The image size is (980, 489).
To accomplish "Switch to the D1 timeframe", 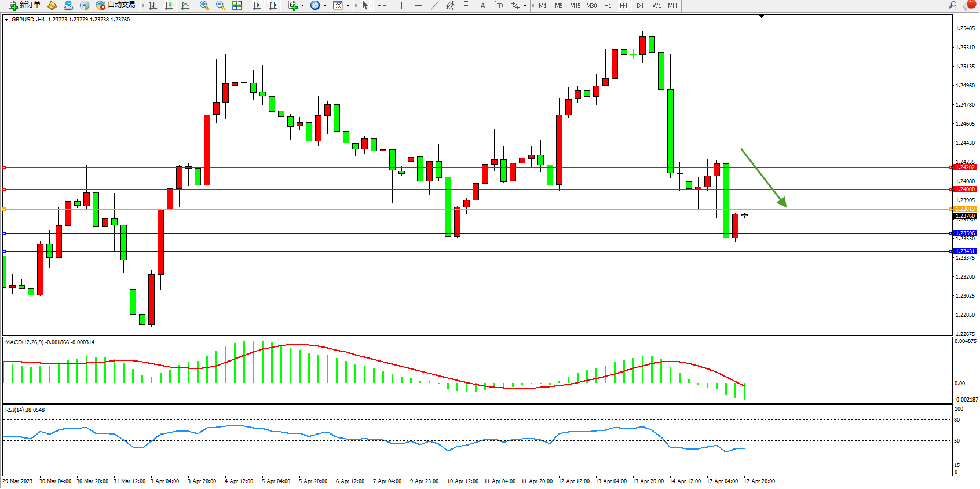I will pos(640,5).
